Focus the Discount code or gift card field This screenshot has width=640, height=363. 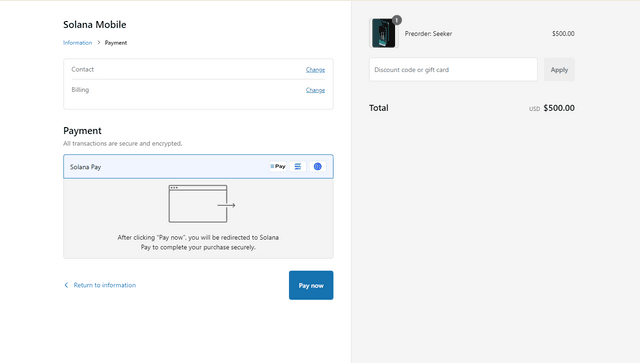(453, 69)
